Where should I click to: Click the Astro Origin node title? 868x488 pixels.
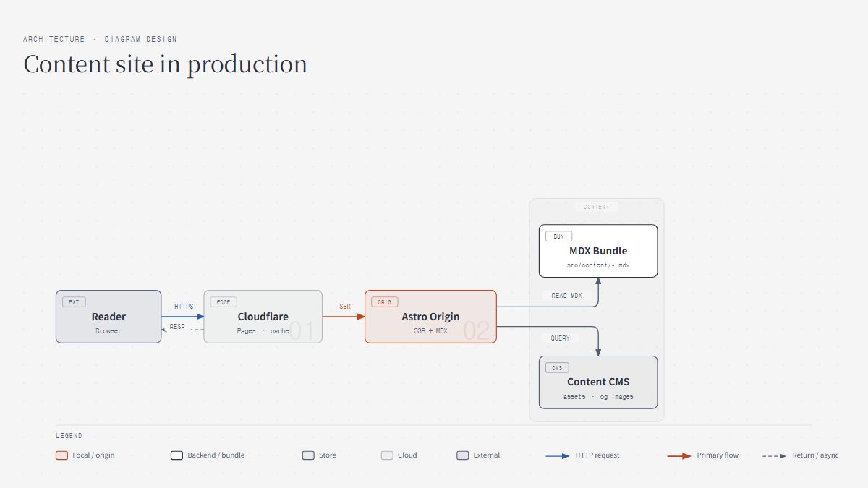430,317
